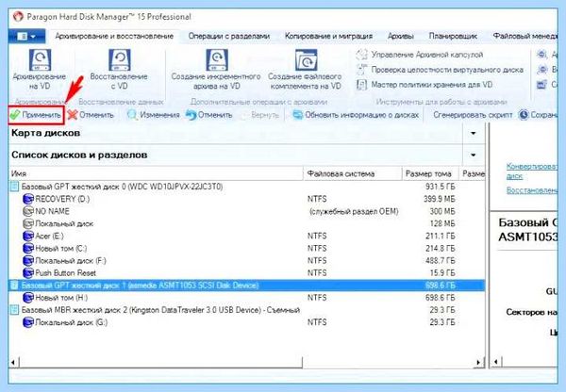Select disk 2 Kingston DataTraveler row
Screen dimensions: 566x392
pos(246,310)
